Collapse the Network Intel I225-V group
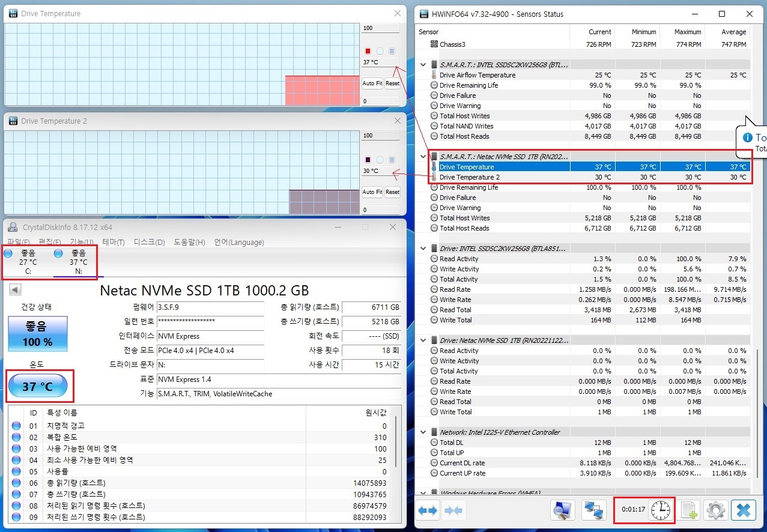767x532 pixels. [423, 432]
